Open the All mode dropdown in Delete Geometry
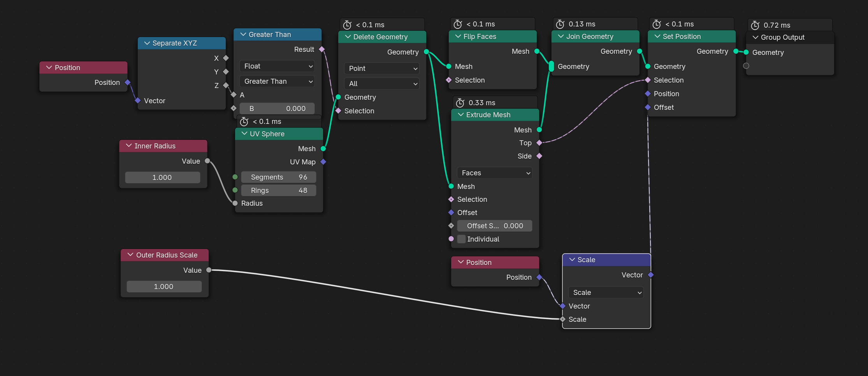The image size is (868, 376). point(382,84)
